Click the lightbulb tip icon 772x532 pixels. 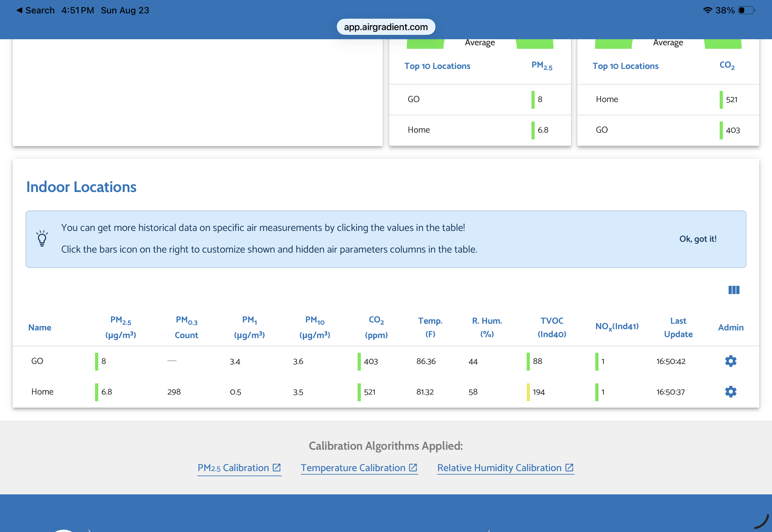[42, 238]
